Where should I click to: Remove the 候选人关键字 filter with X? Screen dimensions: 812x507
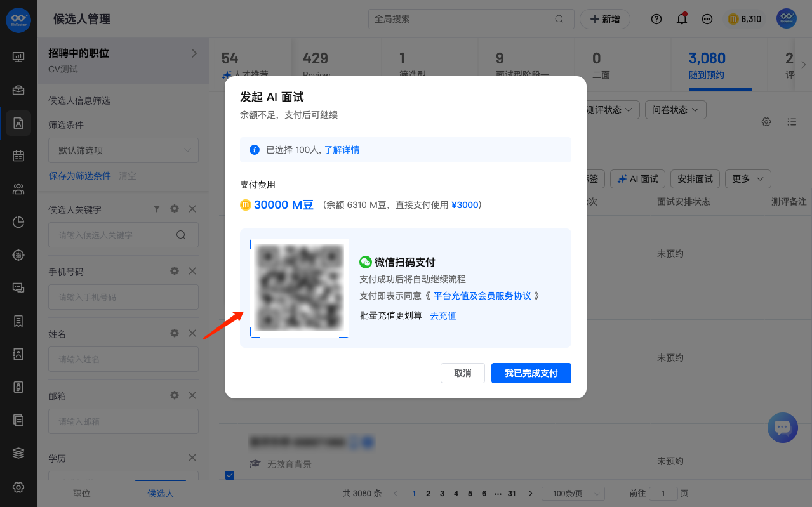(x=192, y=209)
